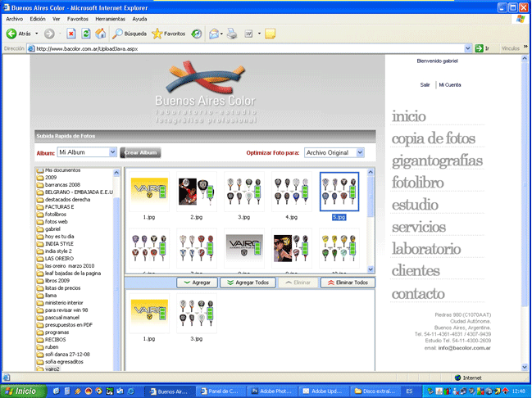Click the yellow note toolbar icon

[x=270, y=34]
